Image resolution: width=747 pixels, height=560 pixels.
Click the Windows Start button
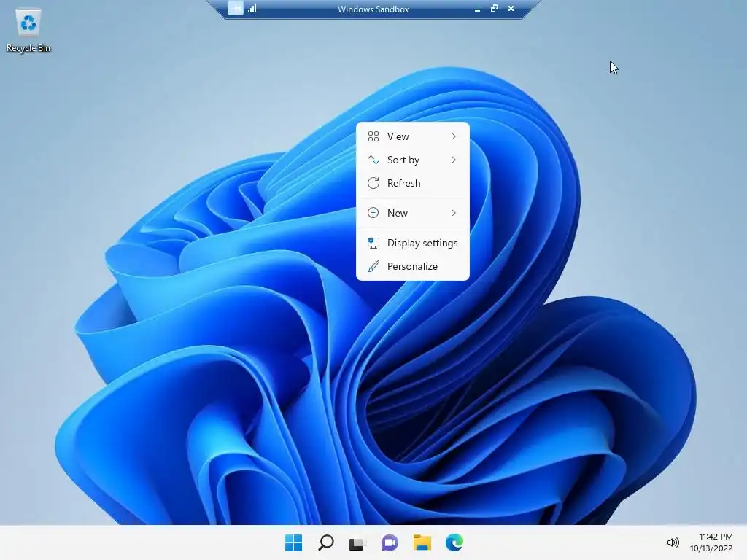pyautogui.click(x=293, y=542)
